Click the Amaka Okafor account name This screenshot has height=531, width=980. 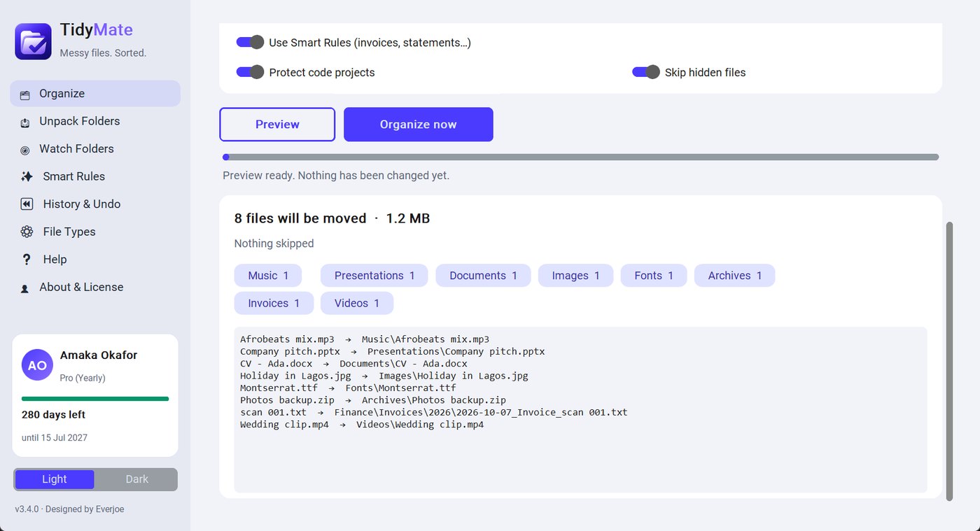pyautogui.click(x=99, y=355)
